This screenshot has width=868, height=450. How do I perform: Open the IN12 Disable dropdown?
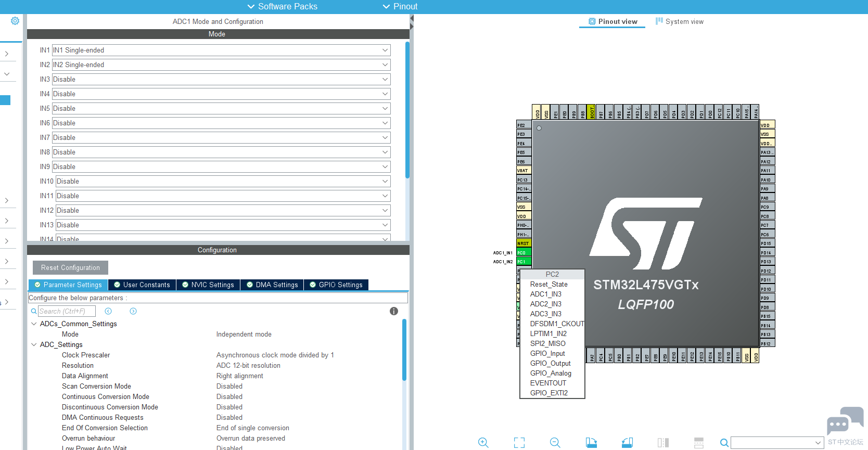click(223, 211)
